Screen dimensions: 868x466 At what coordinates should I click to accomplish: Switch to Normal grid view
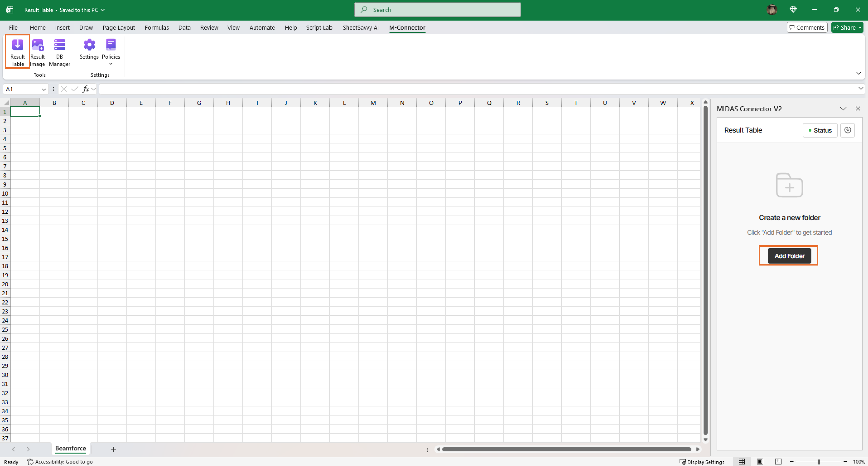(742, 462)
